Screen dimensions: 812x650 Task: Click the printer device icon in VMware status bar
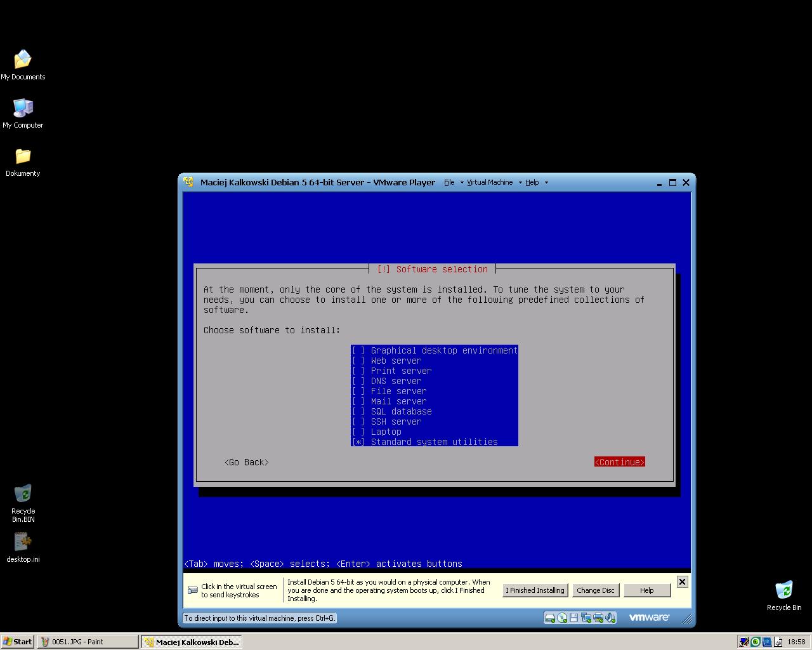[x=598, y=618]
